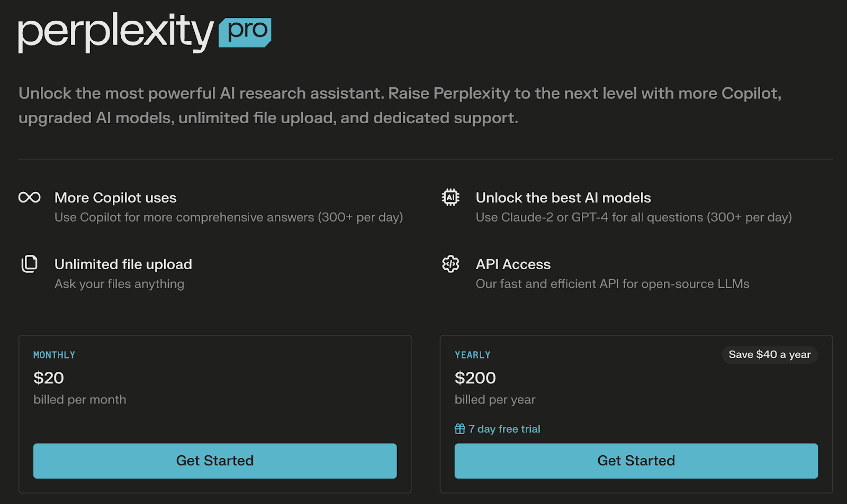Click the $200 yearly price

point(475,378)
